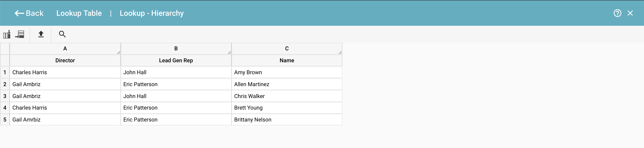Image resolution: width=644 pixels, height=148 pixels.
Task: Select the insert column icon
Action: [7, 34]
